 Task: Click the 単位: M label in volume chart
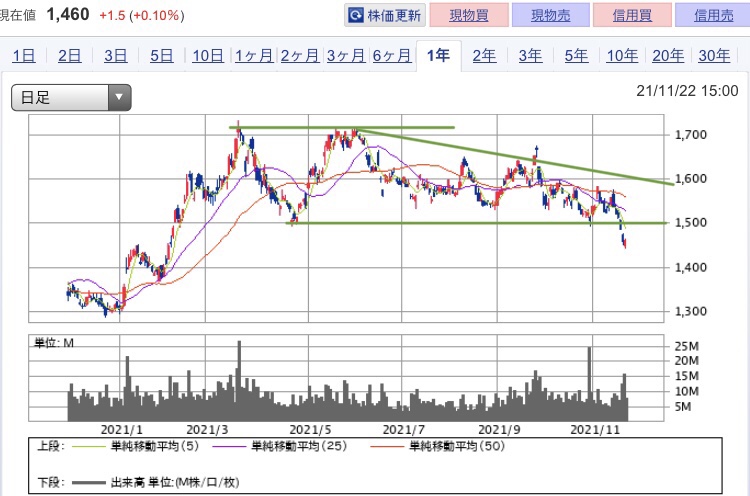click(x=54, y=342)
